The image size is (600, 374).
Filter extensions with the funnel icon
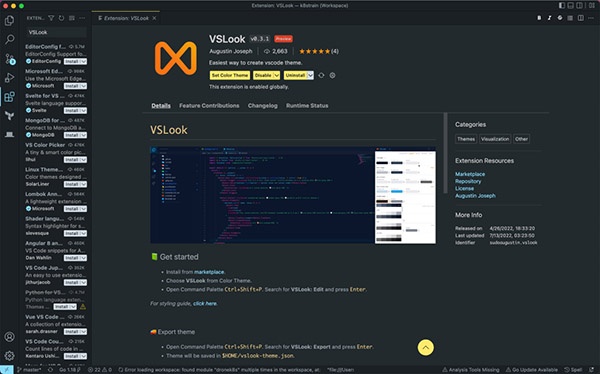(x=51, y=18)
